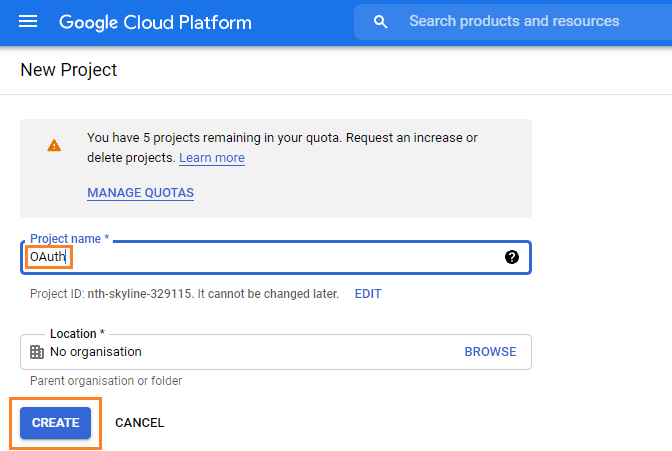Click the New Project page heading
Viewport: 672px width, 451px height.
tap(69, 70)
